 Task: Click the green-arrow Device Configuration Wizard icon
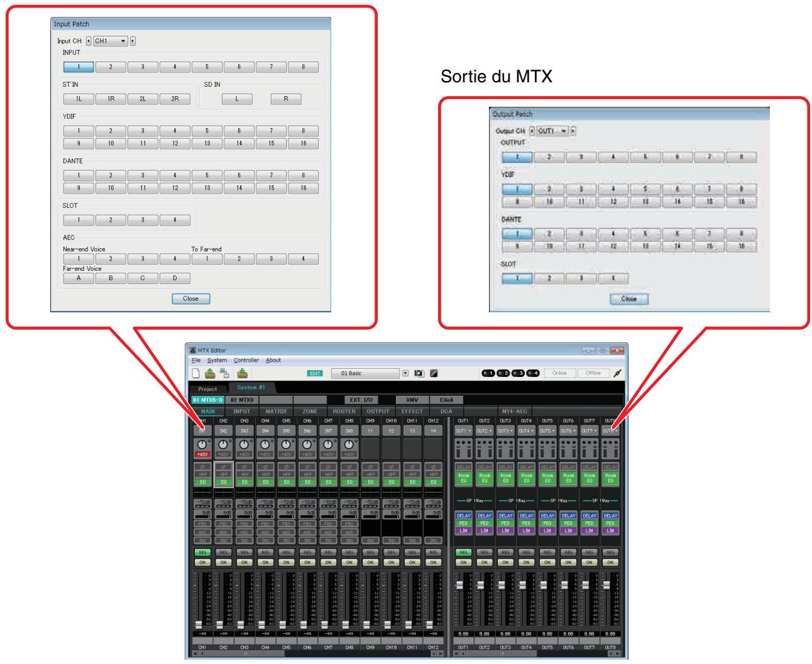(x=242, y=373)
